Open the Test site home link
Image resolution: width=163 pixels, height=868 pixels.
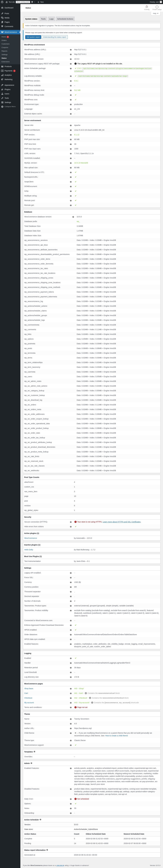(x=10, y=2)
